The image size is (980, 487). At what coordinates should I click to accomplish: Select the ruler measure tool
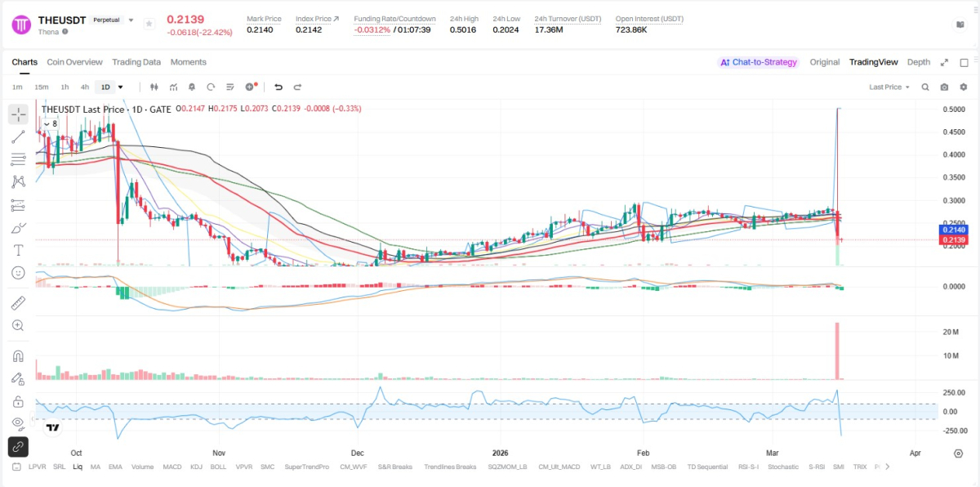click(x=18, y=303)
